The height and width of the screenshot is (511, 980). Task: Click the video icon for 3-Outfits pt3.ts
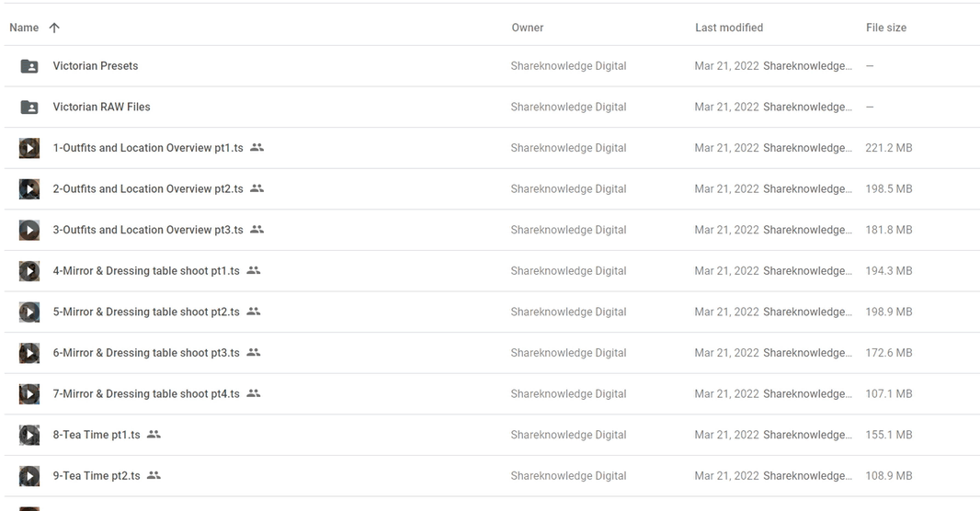pyautogui.click(x=29, y=230)
